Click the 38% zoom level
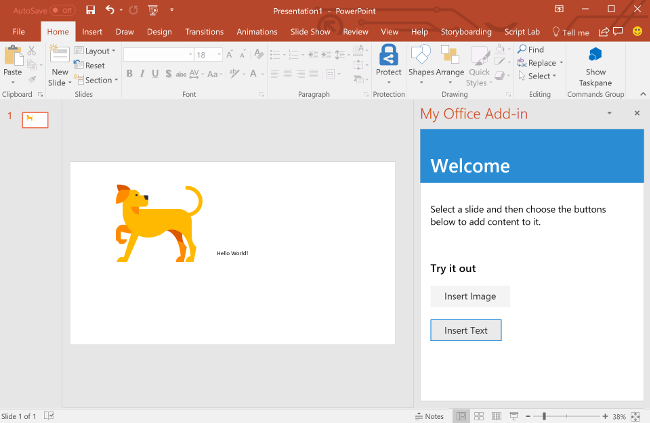 click(x=619, y=417)
